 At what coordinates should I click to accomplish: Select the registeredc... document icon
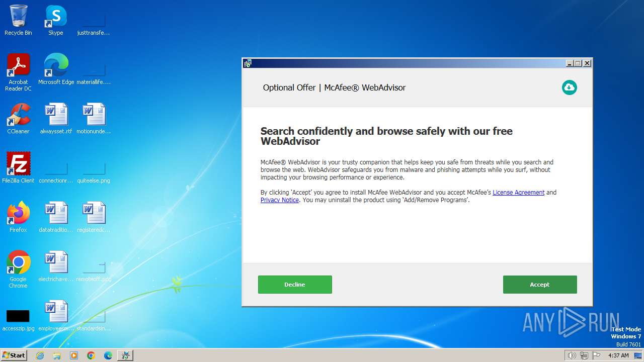(x=94, y=217)
